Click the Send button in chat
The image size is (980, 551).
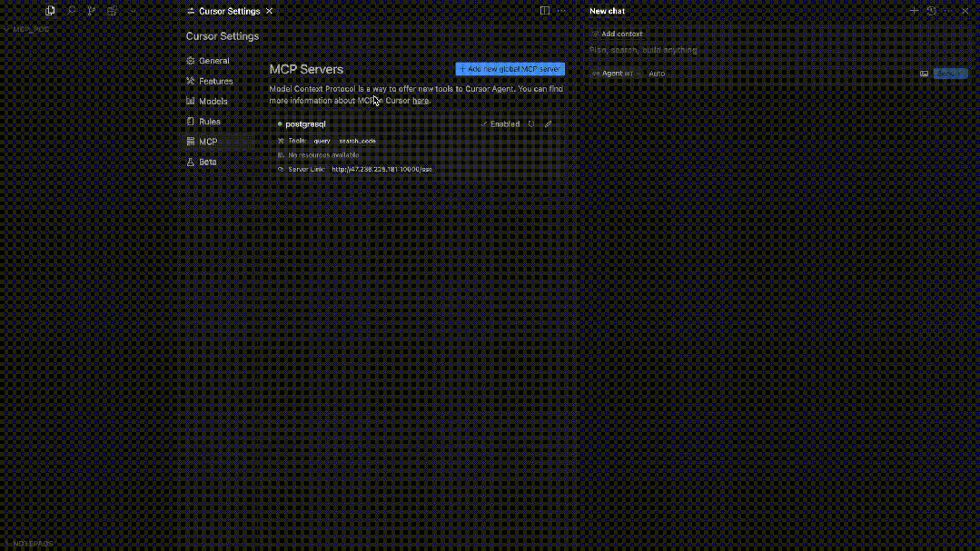950,74
